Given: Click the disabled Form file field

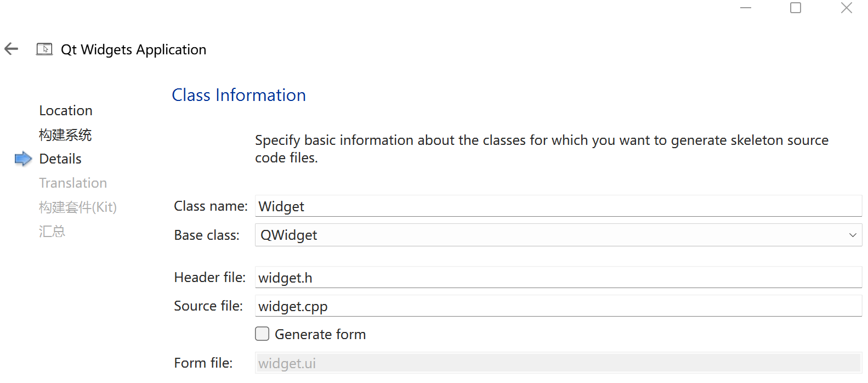Looking at the screenshot, I should tap(558, 363).
